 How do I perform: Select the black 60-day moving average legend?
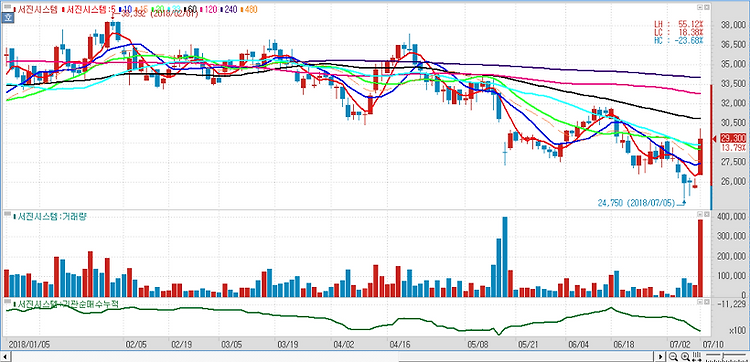tap(190, 9)
